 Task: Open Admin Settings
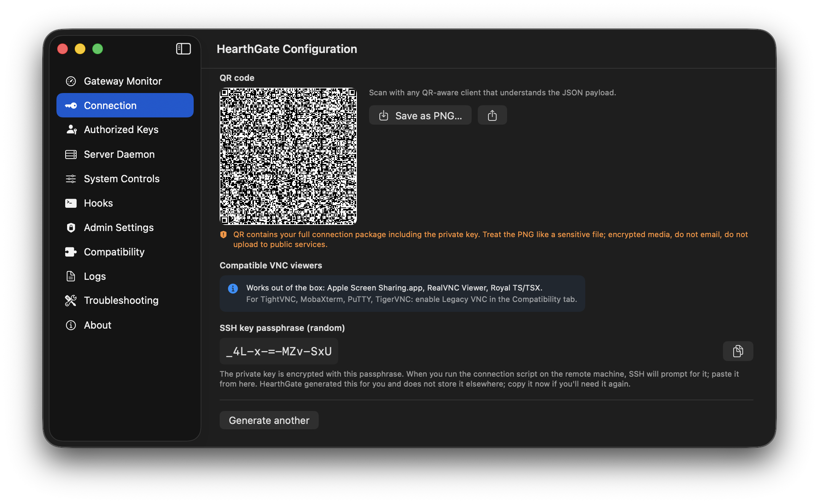pos(125,228)
